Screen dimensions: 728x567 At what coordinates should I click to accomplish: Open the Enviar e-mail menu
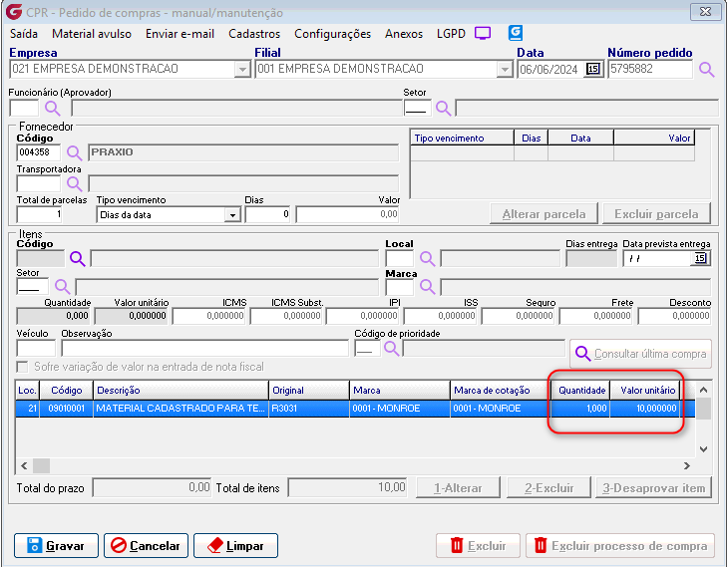(x=180, y=34)
